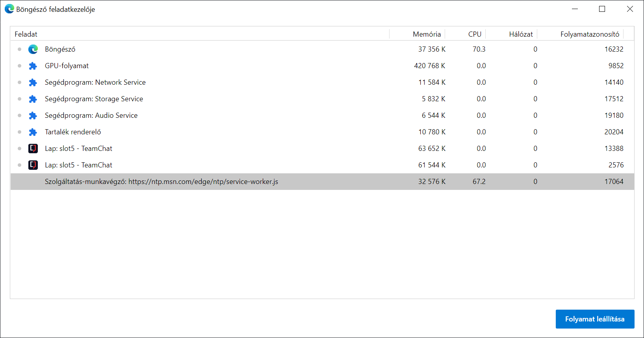644x338 pixels.
Task: Select the Tartalék renderelő process
Action: click(73, 132)
